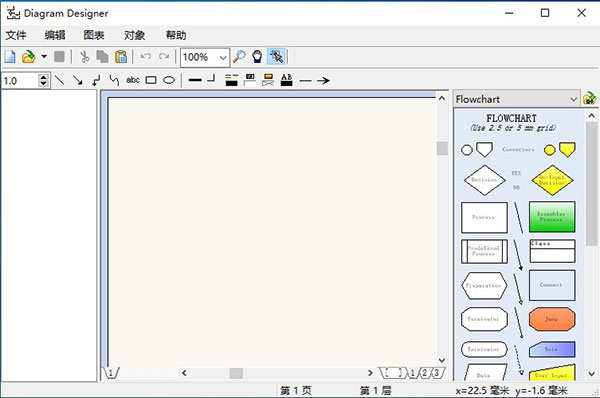Open the 文件 menu
Image resolution: width=600 pixels, height=398 pixels.
tap(16, 36)
